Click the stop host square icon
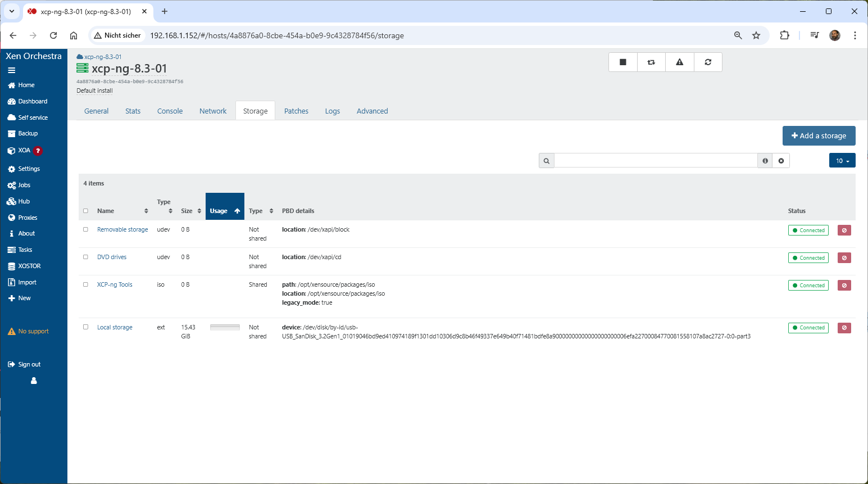Viewport: 868px width, 484px height. pos(622,62)
